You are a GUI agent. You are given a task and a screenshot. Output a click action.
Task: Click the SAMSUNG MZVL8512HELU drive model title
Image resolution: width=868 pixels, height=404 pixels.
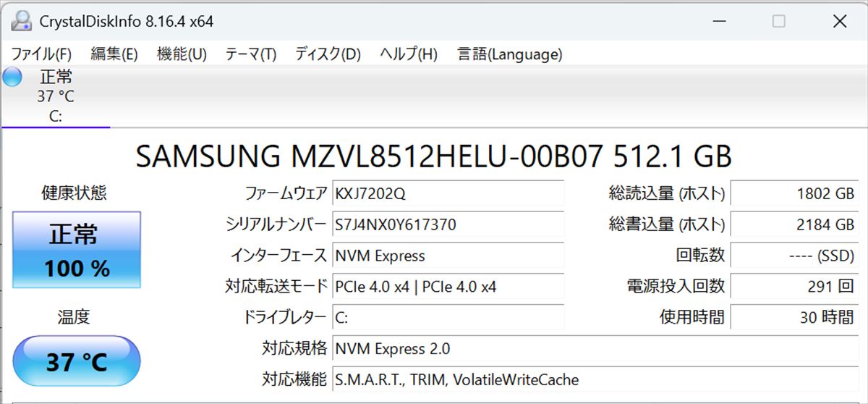pos(434,156)
